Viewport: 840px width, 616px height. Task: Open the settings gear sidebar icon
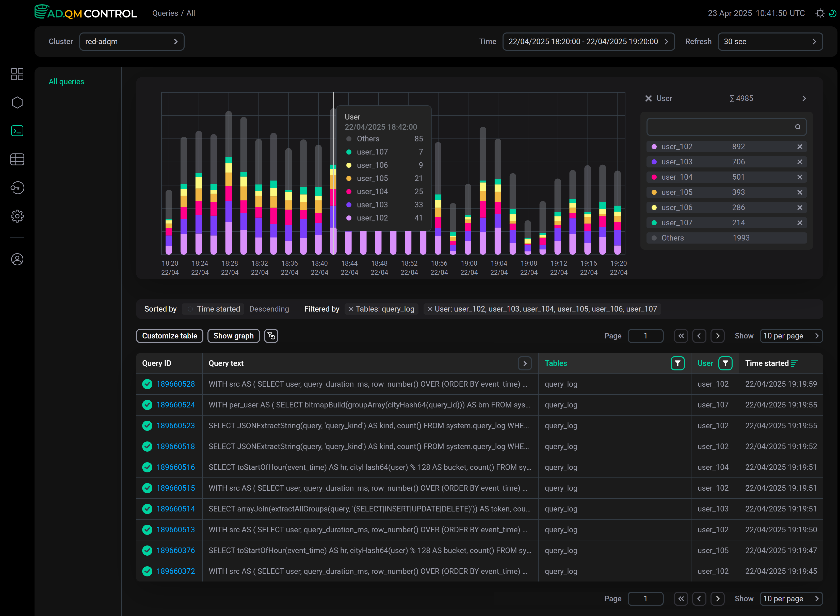17,216
